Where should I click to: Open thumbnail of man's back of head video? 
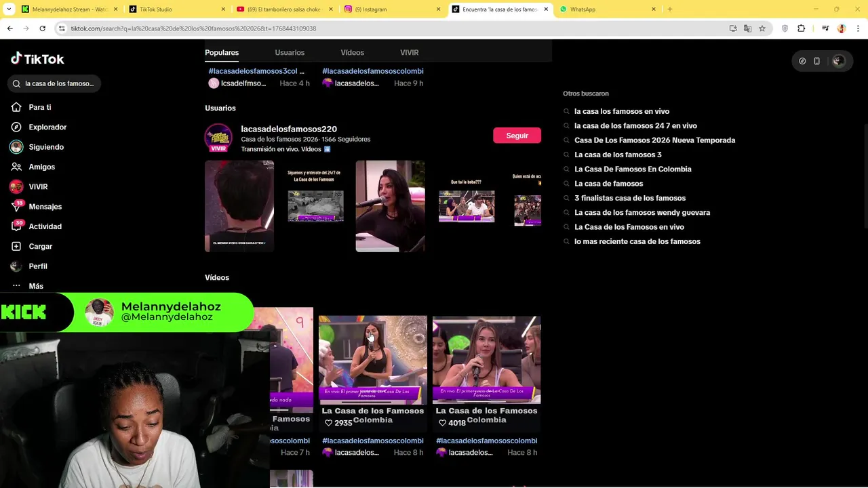click(x=239, y=206)
